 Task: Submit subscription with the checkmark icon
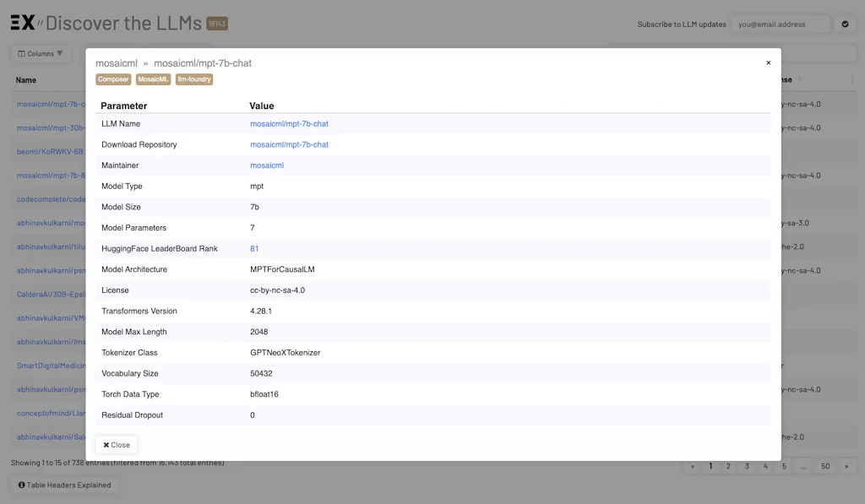point(845,24)
